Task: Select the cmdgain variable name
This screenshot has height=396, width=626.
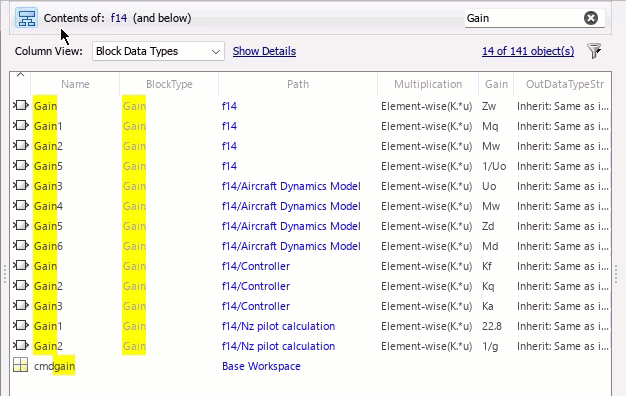Action: (x=54, y=366)
